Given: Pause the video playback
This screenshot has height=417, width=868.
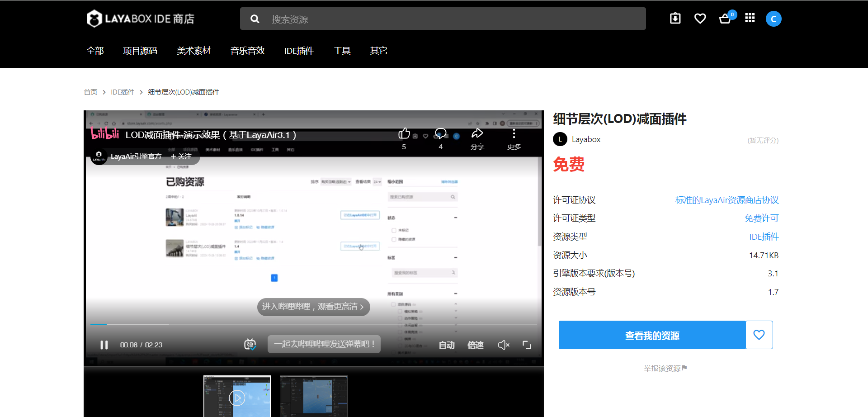Looking at the screenshot, I should [x=104, y=345].
